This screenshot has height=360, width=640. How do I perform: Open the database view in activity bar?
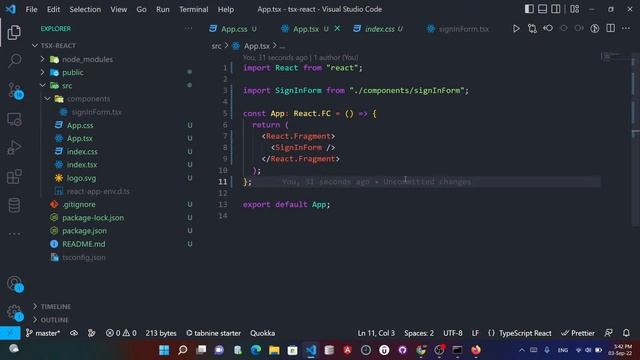[x=14, y=205]
